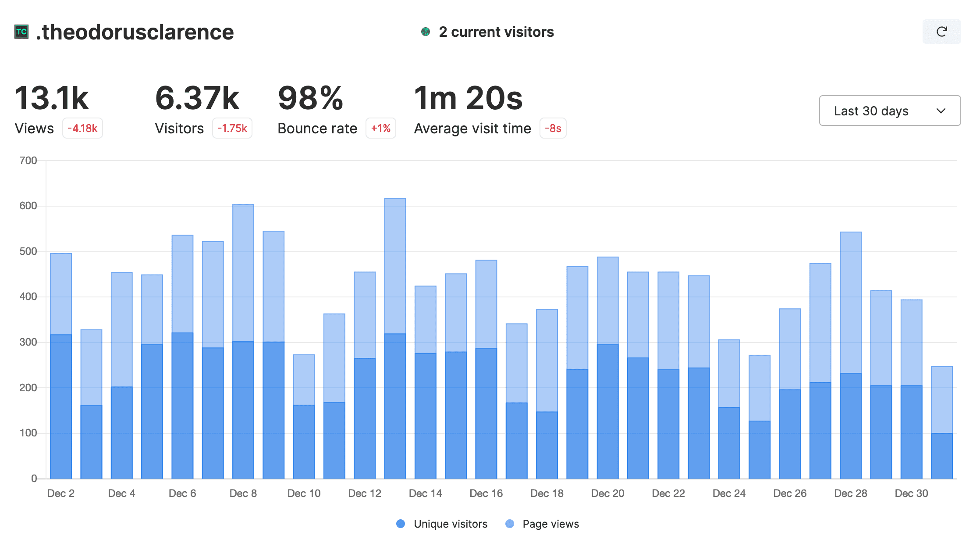Click the TC site favicon
This screenshot has width=980, height=543.
21,32
